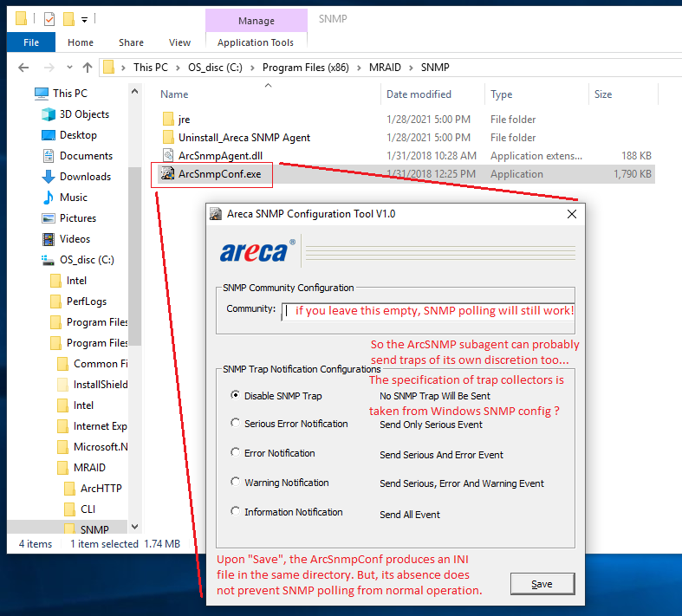Image resolution: width=682 pixels, height=616 pixels.
Task: Select ArcSnmpAgent.dll file icon
Action: tap(168, 155)
